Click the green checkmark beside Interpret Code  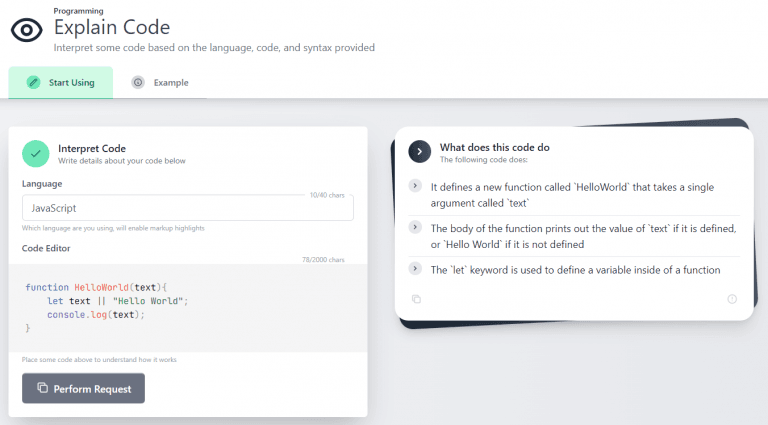coord(37,153)
